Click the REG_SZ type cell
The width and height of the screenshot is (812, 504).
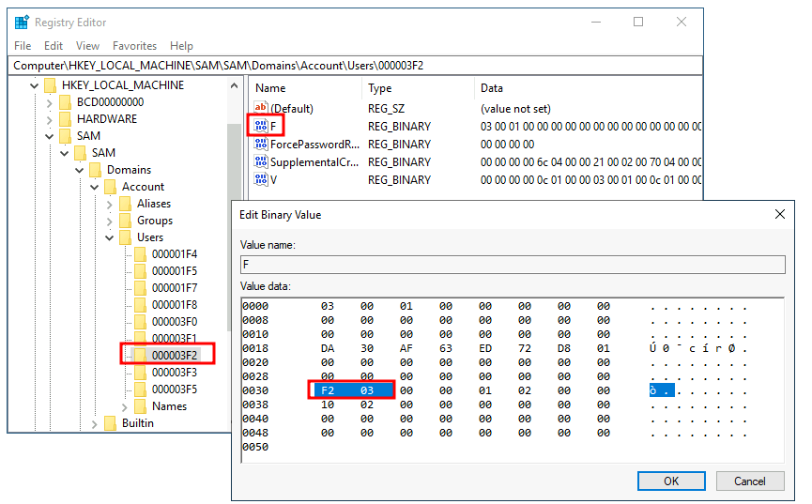click(x=386, y=109)
